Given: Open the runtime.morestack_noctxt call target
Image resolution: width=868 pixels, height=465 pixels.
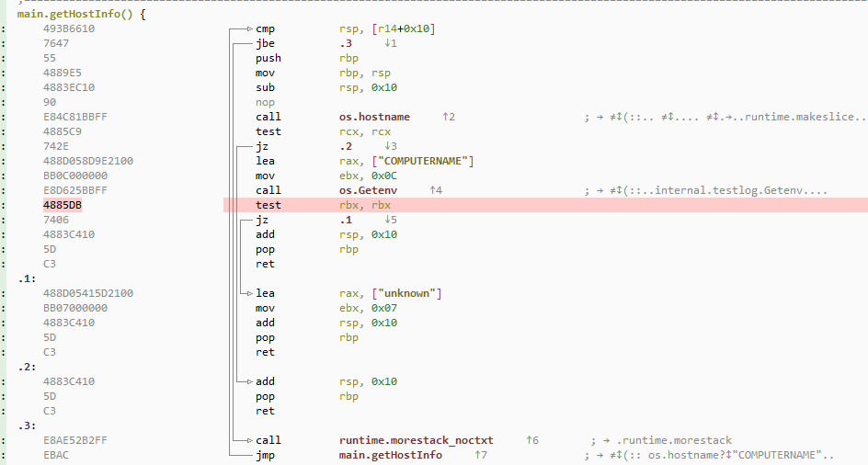Looking at the screenshot, I should [x=416, y=440].
